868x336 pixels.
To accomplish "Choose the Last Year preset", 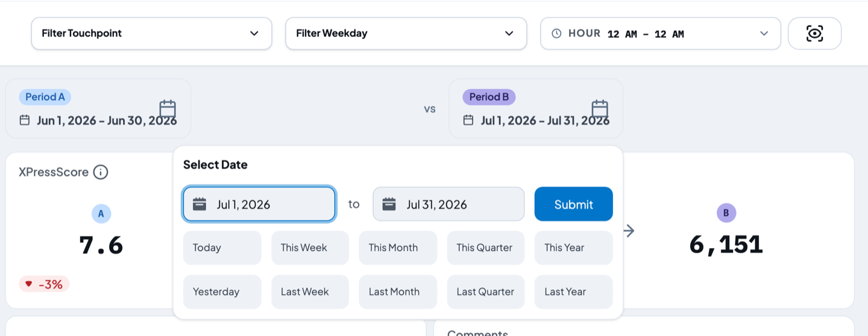I will 573,291.
